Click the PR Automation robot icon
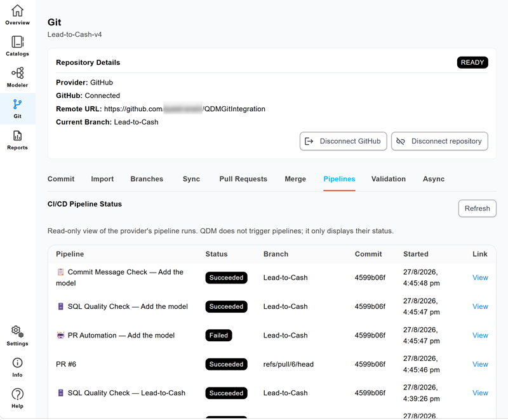 60,335
